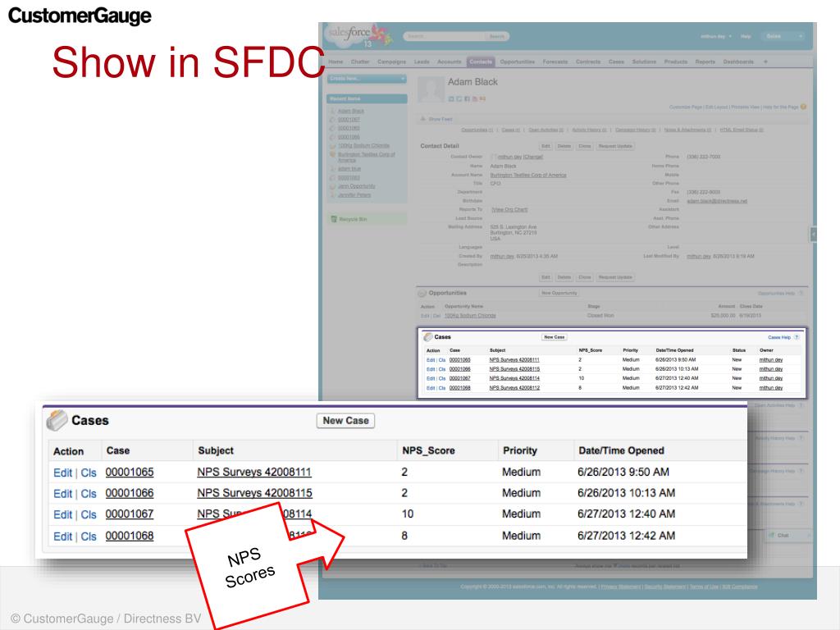The width and height of the screenshot is (840, 630).
Task: Click the Salesforce logo in the header
Action: pyautogui.click(x=358, y=35)
